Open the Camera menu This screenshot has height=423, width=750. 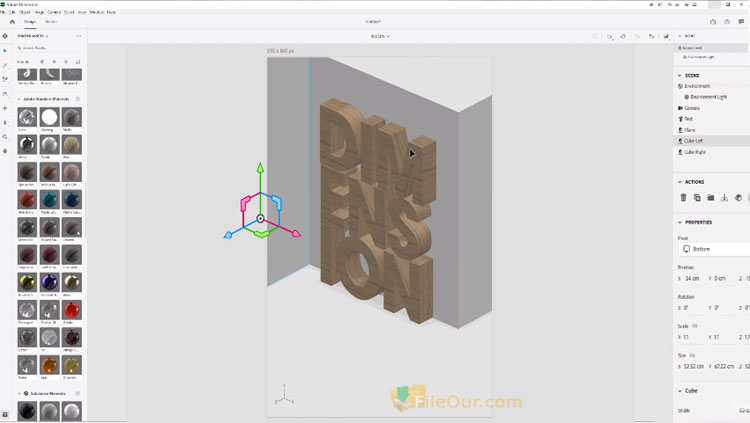[x=54, y=12]
